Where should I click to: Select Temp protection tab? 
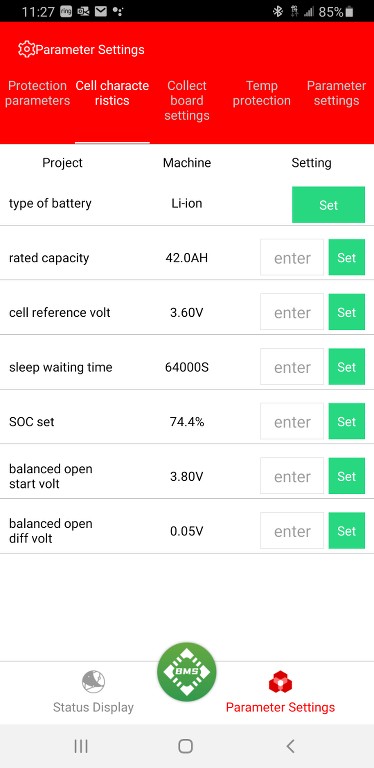261,93
